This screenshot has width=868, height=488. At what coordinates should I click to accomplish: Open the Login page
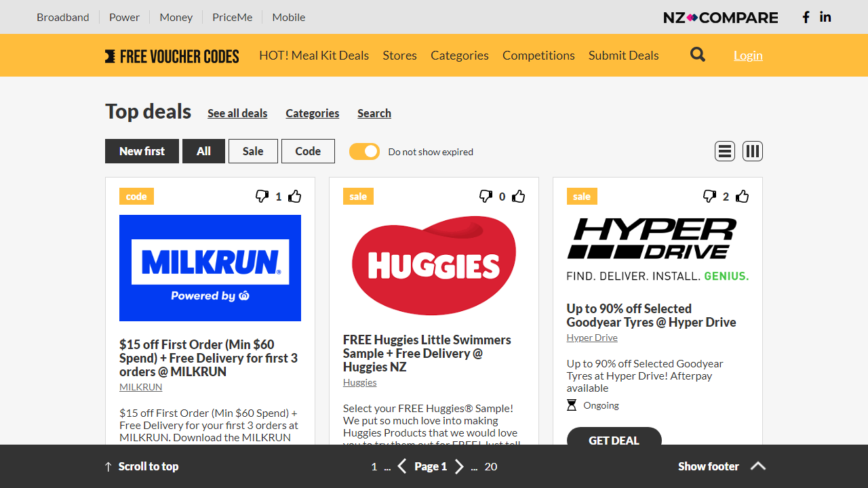click(x=748, y=55)
